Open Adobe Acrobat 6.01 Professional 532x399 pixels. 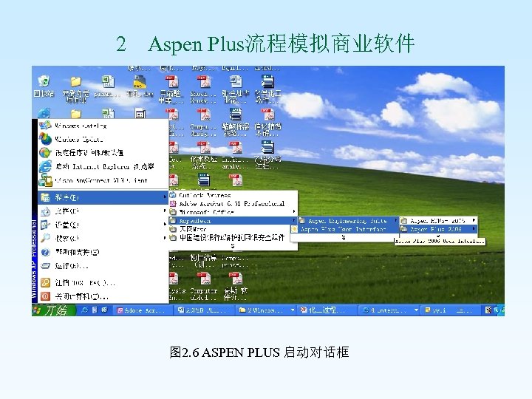coord(233,204)
